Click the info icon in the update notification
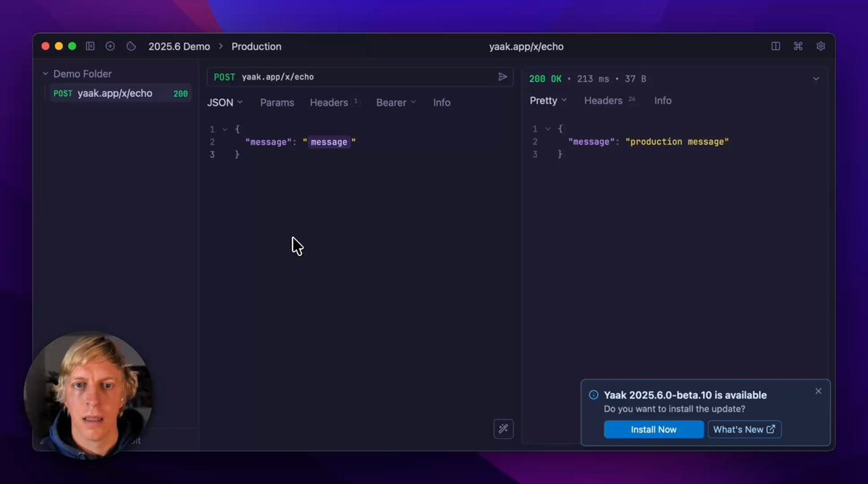Image resolution: width=868 pixels, height=484 pixels. point(594,395)
